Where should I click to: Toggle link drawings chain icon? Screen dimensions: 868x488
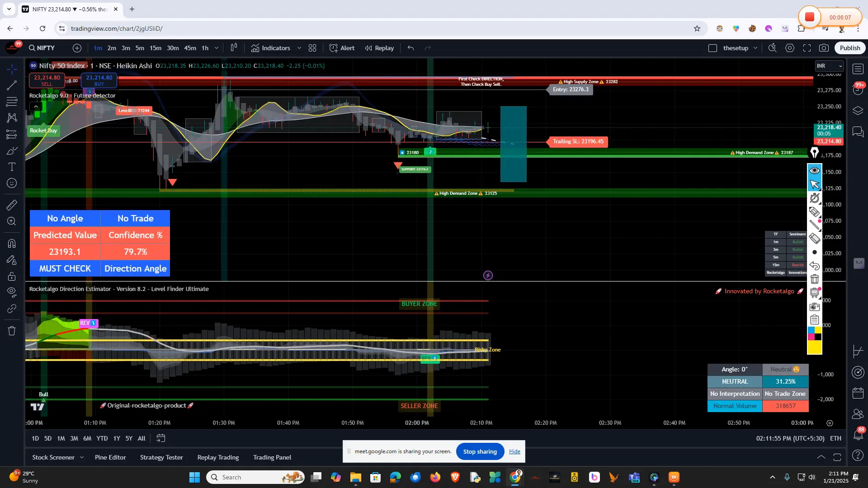click(12, 309)
